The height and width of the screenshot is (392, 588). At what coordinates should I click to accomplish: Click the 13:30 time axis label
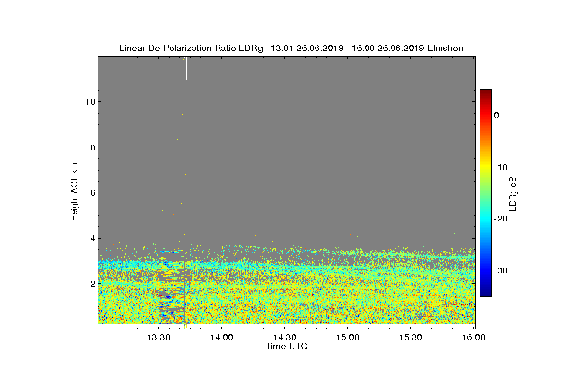click(x=159, y=338)
